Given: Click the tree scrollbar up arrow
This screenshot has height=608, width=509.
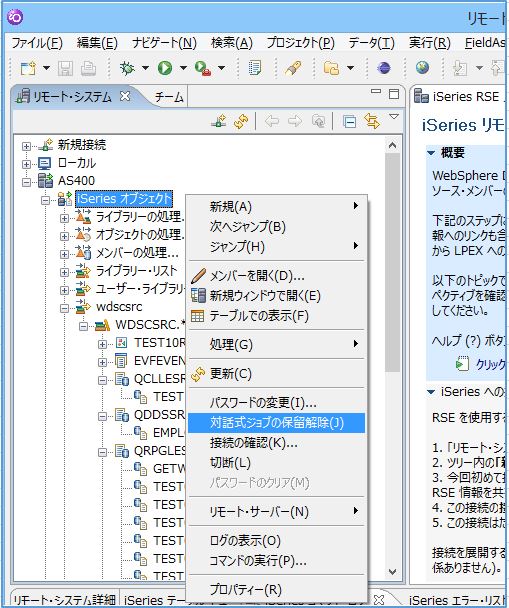Looking at the screenshot, I should 392,145.
